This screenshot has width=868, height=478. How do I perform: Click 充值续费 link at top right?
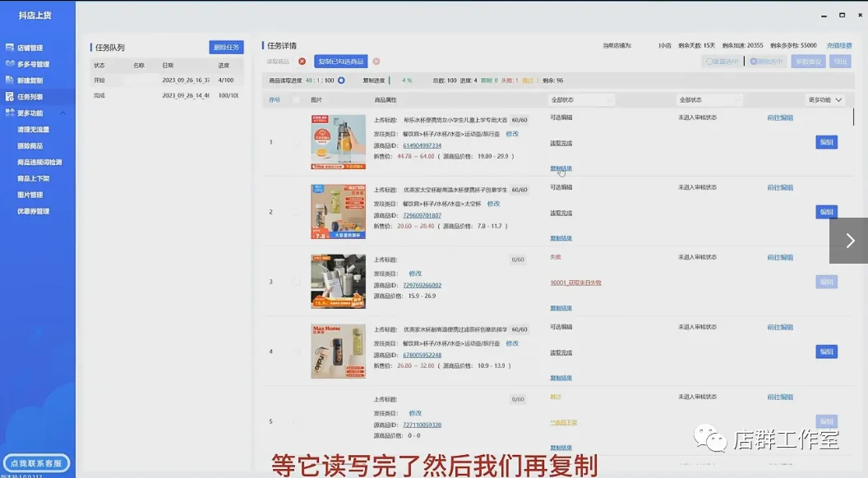[x=838, y=46]
